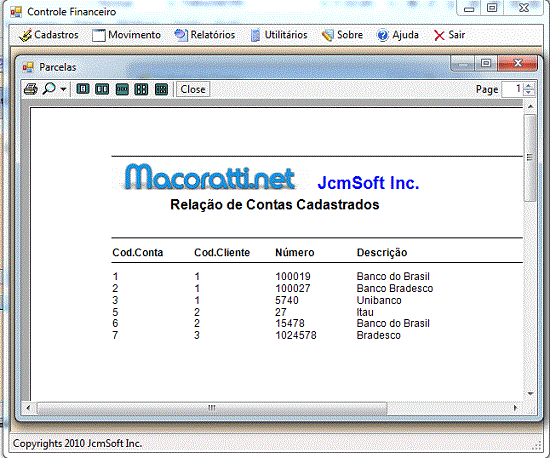Click the magnifier zoom icon

tap(49, 89)
